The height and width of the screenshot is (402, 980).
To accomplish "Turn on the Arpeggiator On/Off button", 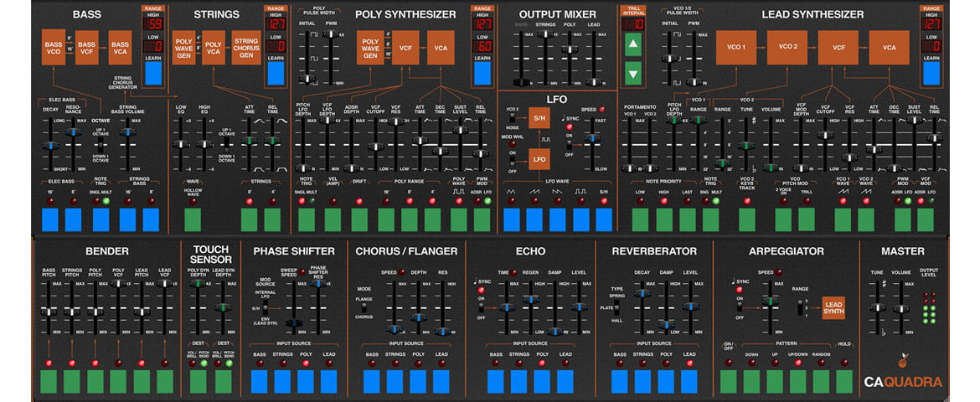I will pyautogui.click(x=728, y=381).
